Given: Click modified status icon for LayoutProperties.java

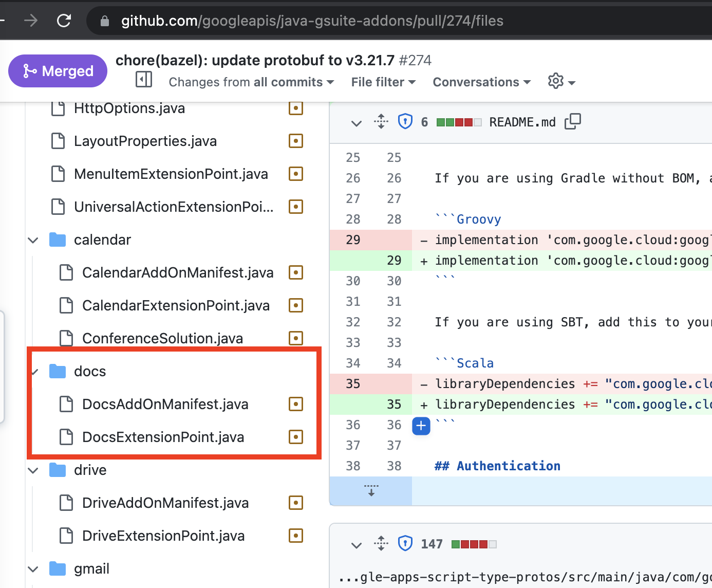Looking at the screenshot, I should (296, 141).
